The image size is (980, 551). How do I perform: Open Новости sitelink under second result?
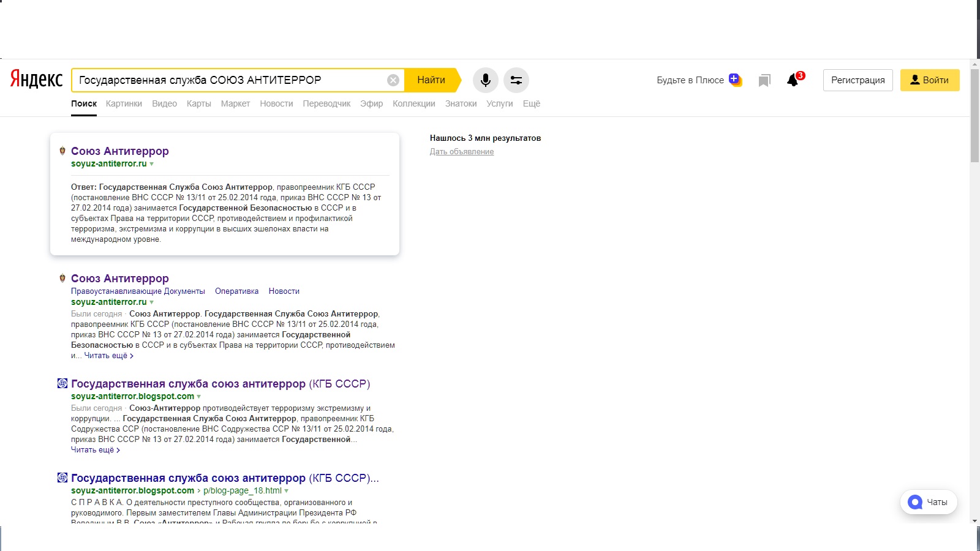point(284,291)
